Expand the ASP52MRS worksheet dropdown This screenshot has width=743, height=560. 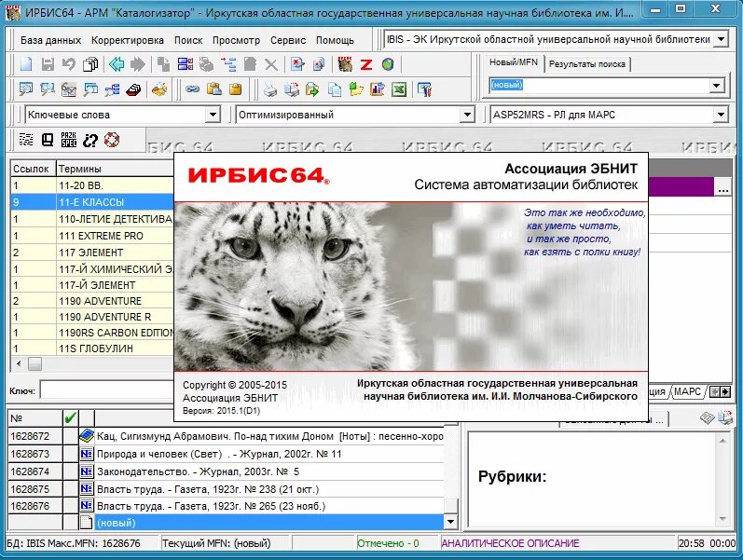721,115
